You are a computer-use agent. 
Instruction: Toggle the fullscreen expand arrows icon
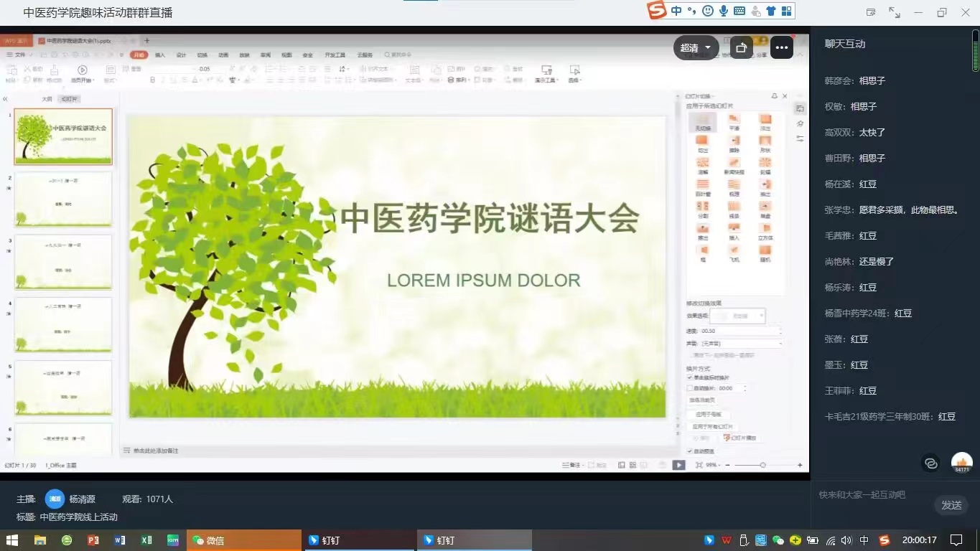pyautogui.click(x=895, y=12)
